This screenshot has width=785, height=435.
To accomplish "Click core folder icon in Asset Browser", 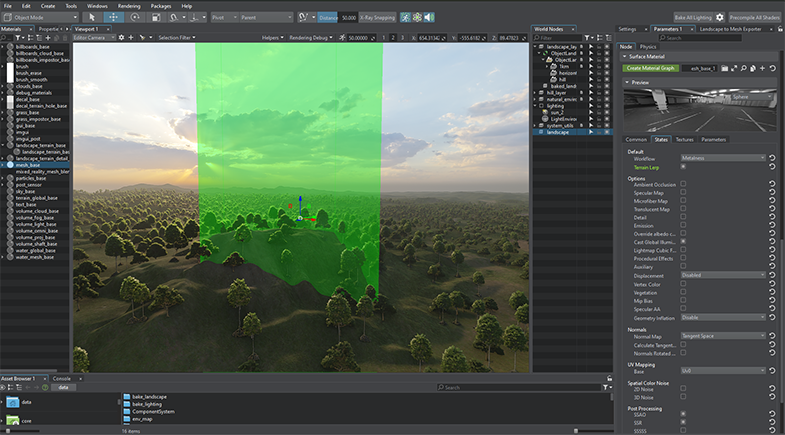I will tap(13, 420).
